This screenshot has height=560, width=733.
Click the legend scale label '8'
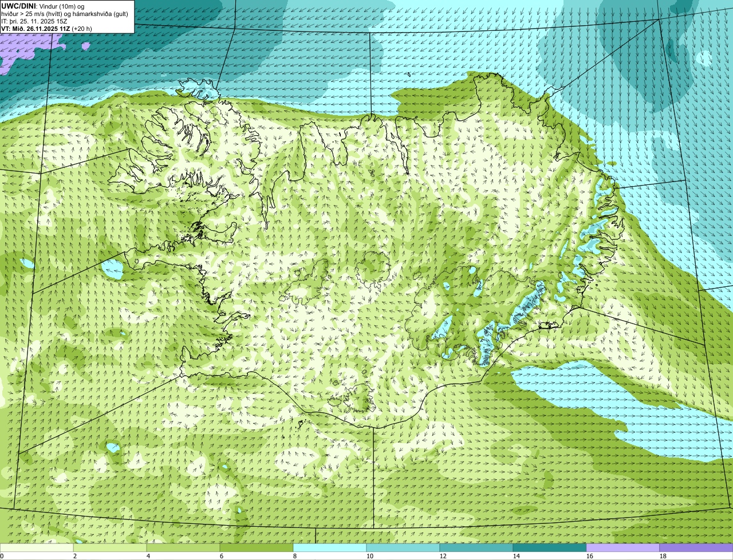pos(295,556)
